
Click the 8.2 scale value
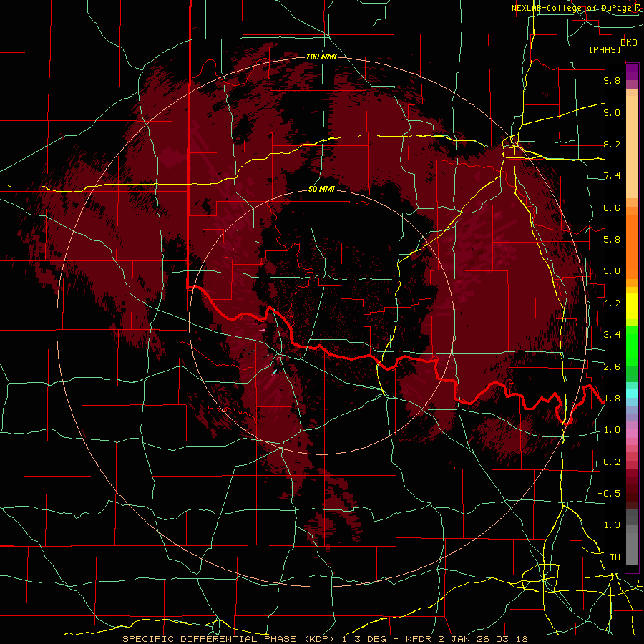pyautogui.click(x=612, y=144)
